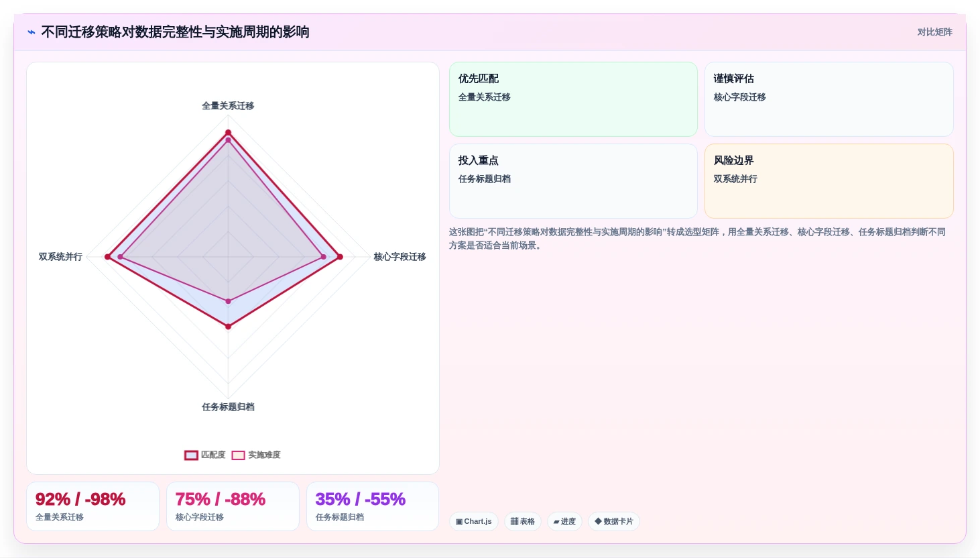This screenshot has height=558, width=980.
Task: Click the 任务标题归档 text in 投入重点 card
Action: [485, 179]
